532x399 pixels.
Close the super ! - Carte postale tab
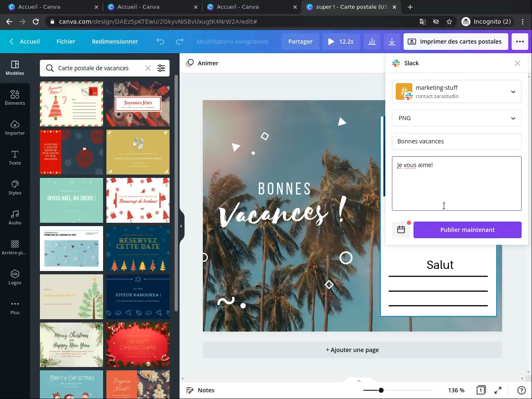394,7
